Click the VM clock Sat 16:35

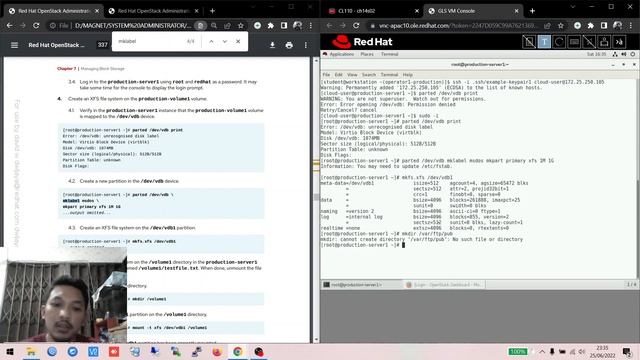pyautogui.click(x=596, y=54)
